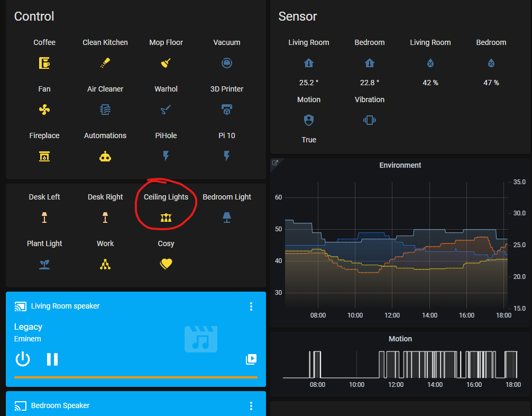Image resolution: width=532 pixels, height=416 pixels.
Task: Activate the Cosy heart scene
Action: (166, 264)
